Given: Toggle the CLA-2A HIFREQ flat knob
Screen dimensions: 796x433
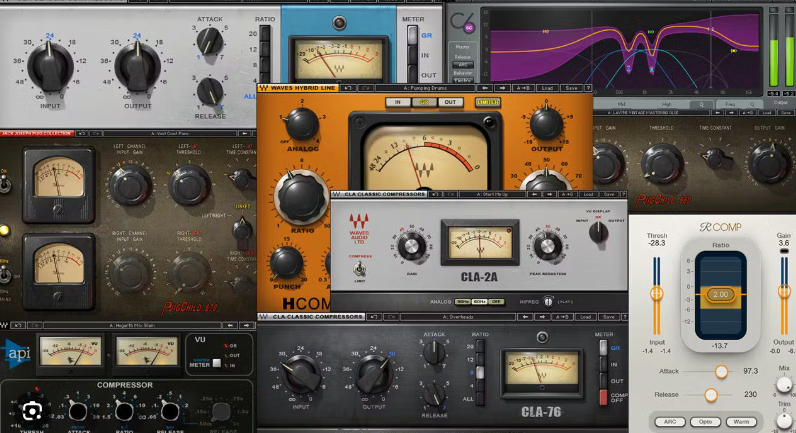Looking at the screenshot, I should 548,302.
